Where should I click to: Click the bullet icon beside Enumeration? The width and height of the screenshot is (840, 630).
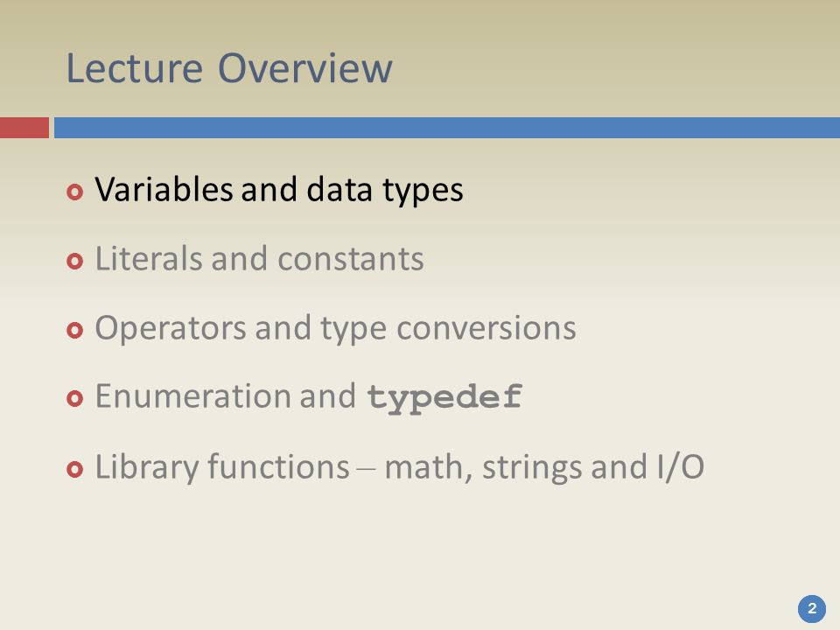coord(75,399)
